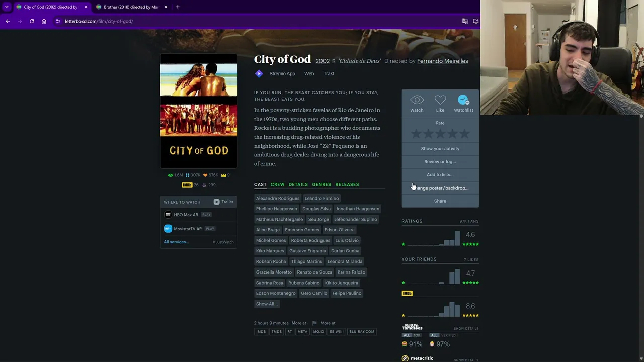Expand Rotten Tomatoes Show Details
This screenshot has width=644, height=362.
[x=466, y=329]
